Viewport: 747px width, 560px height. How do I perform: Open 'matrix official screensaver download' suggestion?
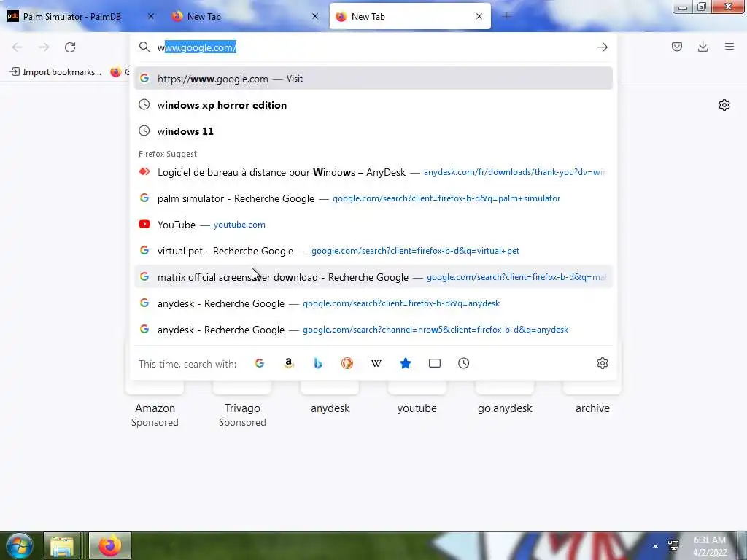tap(373, 276)
